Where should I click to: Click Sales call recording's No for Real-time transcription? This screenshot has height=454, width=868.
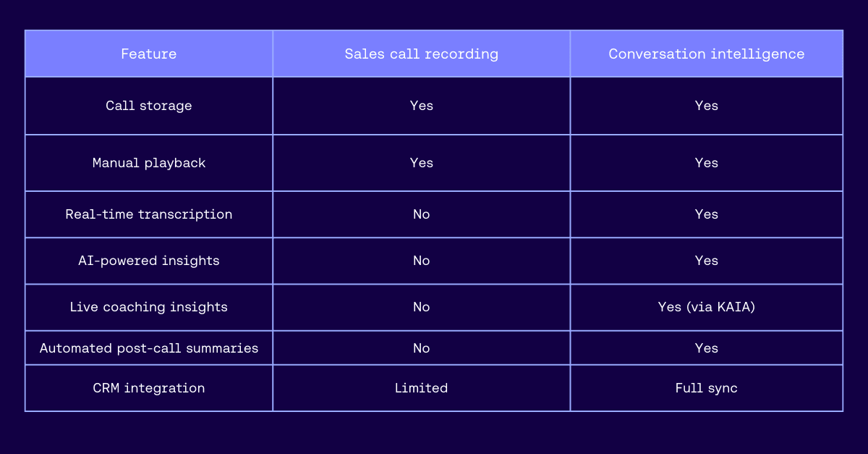pyautogui.click(x=421, y=214)
